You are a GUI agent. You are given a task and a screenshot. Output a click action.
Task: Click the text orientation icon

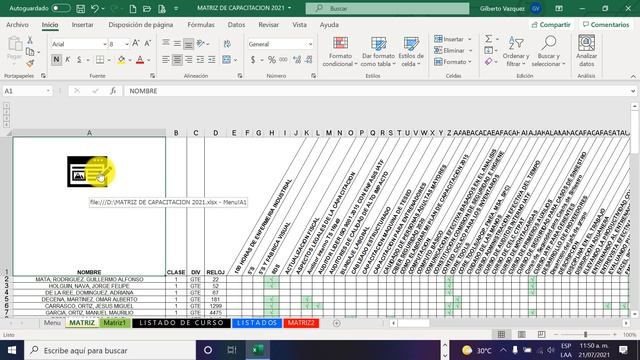(x=200, y=43)
